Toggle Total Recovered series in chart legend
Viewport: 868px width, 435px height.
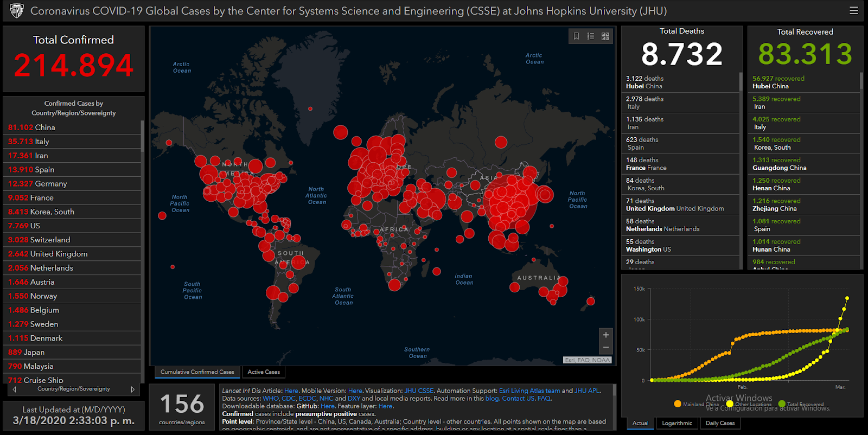coord(782,404)
